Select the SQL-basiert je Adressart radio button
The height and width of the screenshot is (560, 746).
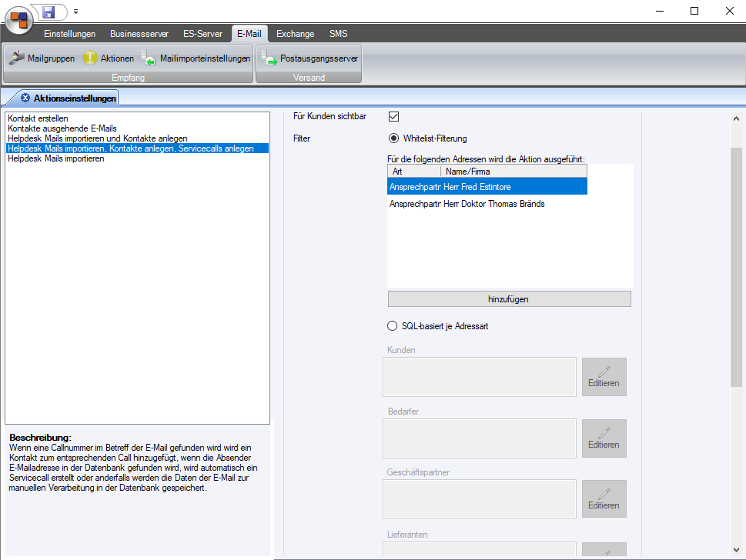392,326
